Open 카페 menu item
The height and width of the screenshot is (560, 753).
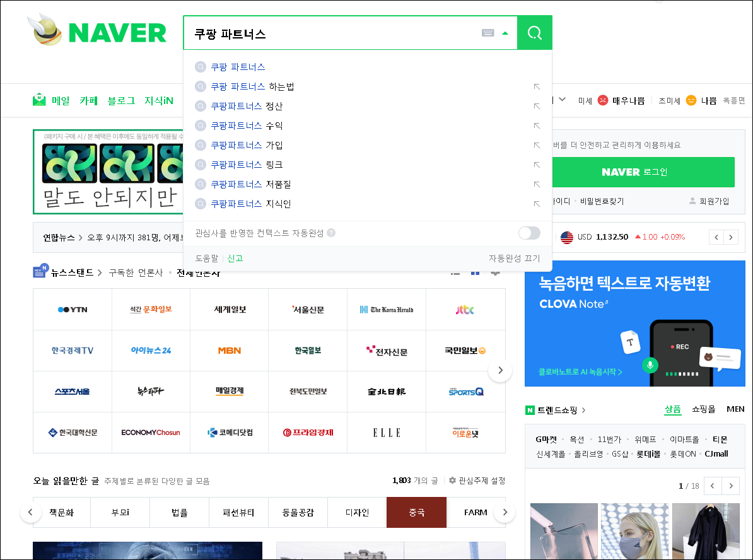tap(88, 100)
